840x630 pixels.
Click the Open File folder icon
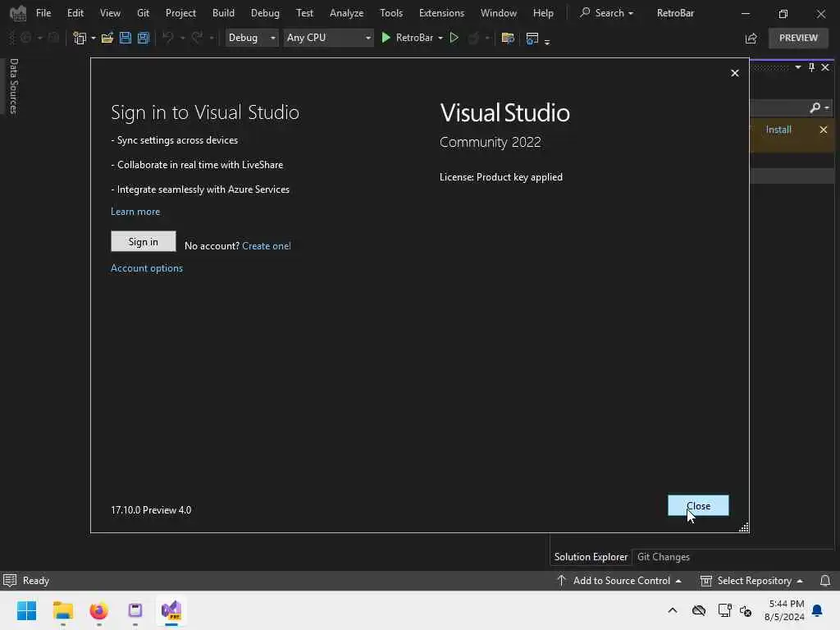click(107, 38)
